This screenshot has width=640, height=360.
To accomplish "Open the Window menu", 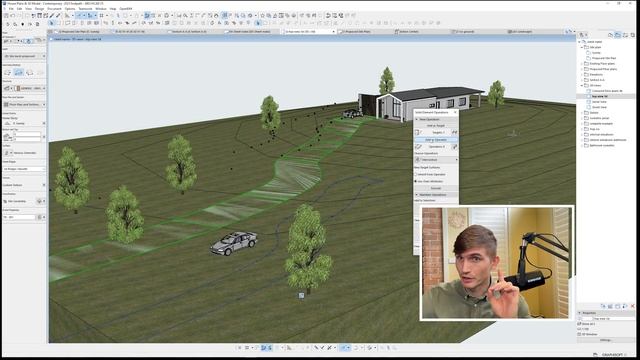I will click(x=101, y=9).
